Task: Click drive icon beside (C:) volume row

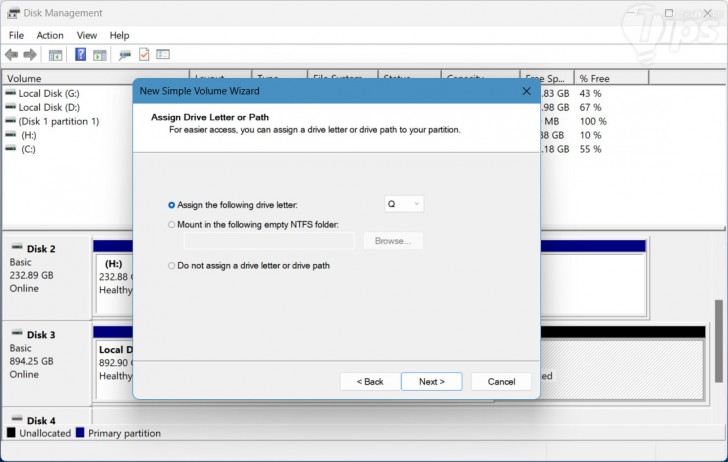Action: pos(10,149)
